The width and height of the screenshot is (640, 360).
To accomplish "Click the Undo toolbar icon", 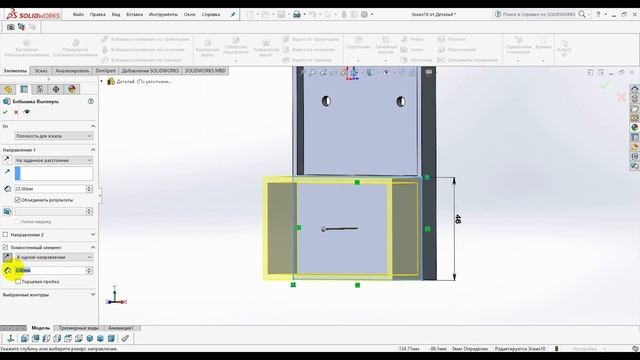I will (312, 14).
